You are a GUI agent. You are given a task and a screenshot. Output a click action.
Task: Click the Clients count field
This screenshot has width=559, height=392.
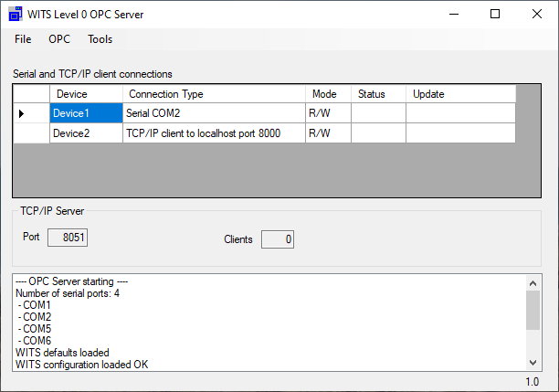(x=278, y=239)
